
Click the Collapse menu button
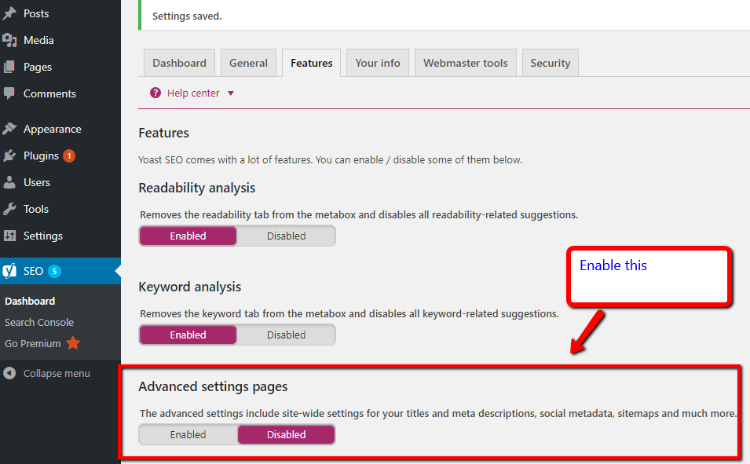coord(56,373)
